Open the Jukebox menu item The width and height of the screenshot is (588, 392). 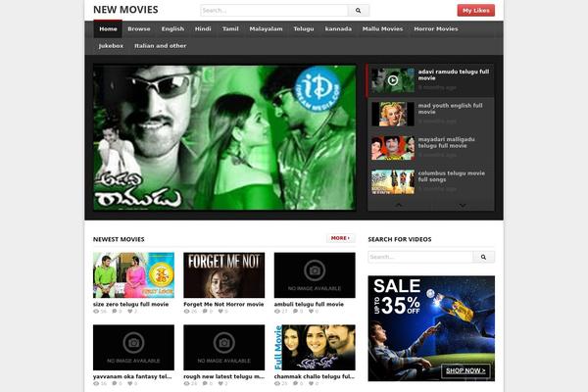[x=111, y=46]
